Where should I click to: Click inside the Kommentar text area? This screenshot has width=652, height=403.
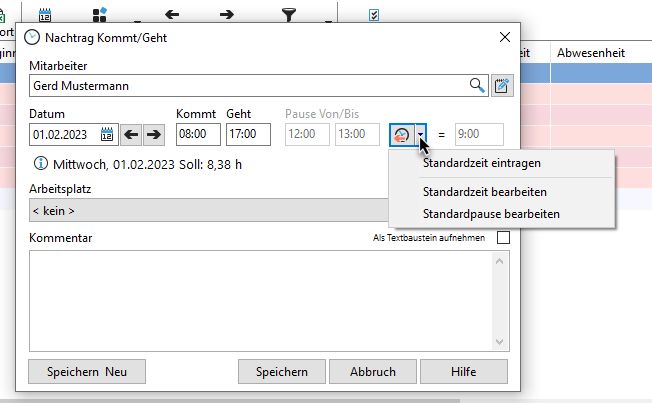260,300
